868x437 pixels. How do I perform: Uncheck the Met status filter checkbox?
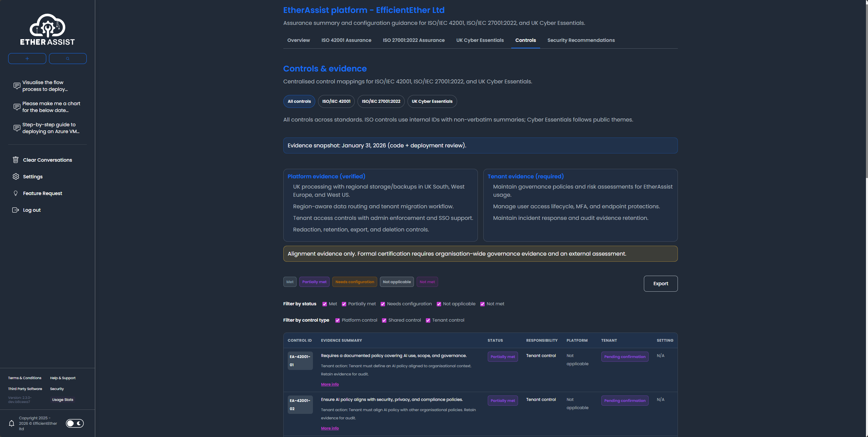[324, 304]
